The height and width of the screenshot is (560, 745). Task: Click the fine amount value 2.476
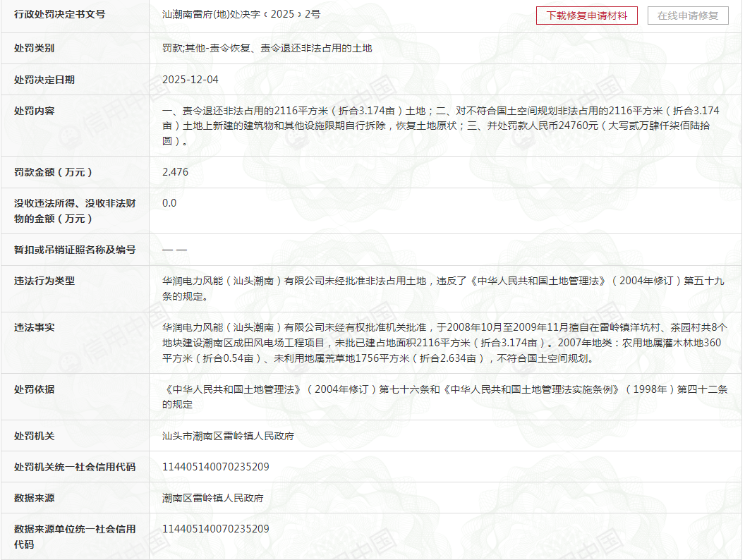(175, 172)
